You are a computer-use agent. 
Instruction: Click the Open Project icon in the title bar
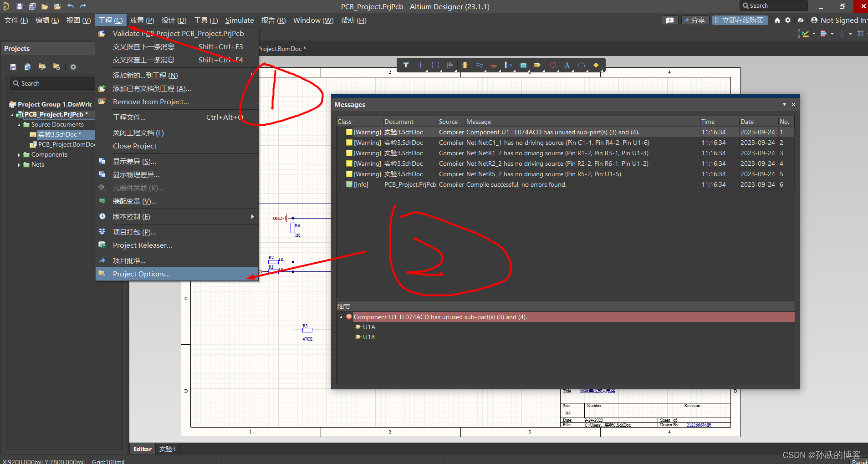[57, 6]
